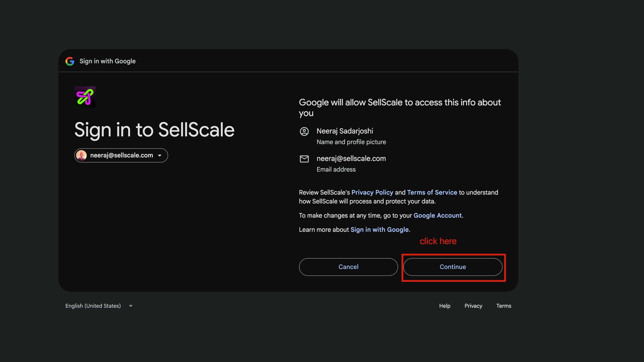The width and height of the screenshot is (644, 362).
Task: Open the neeraj@sellscale.com account switcher dropdown
Action: [x=121, y=155]
